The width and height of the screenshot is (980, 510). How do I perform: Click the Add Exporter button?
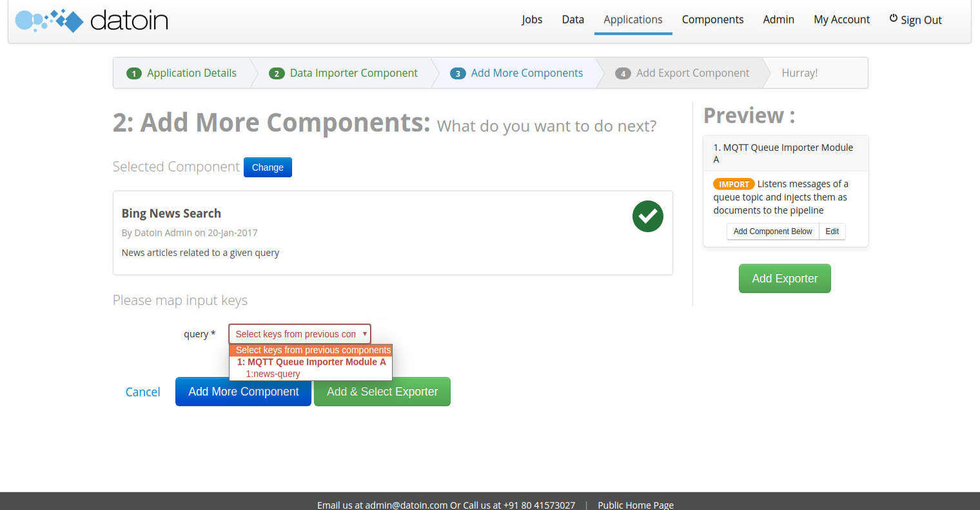pyautogui.click(x=785, y=279)
